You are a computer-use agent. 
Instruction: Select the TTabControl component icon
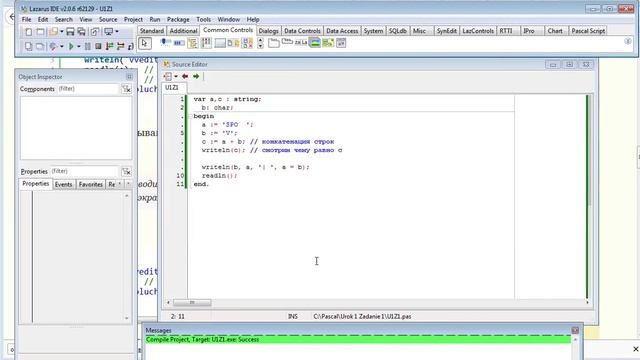click(287, 41)
